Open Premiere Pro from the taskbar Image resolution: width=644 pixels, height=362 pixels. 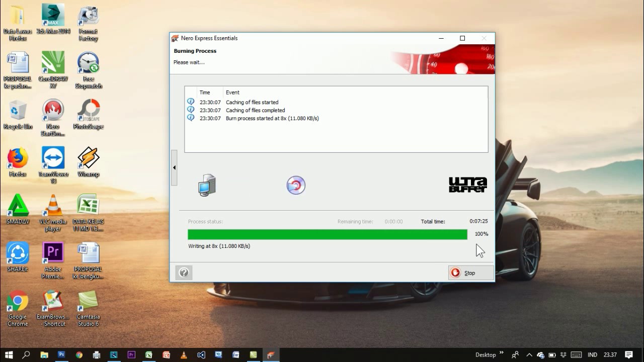point(131,354)
